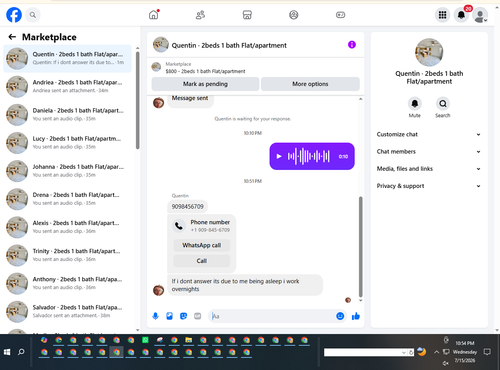Image resolution: width=500 pixels, height=370 pixels.
Task: Open the Facebook search magnifier
Action: (33, 15)
